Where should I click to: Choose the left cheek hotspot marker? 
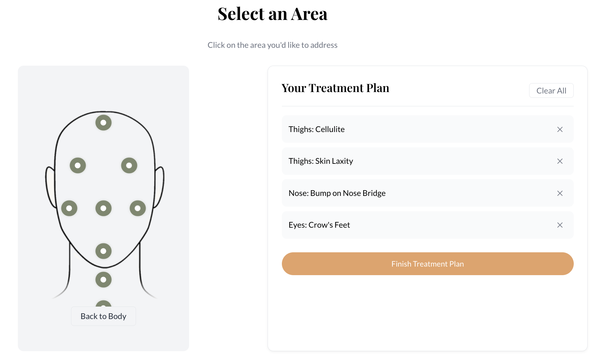click(69, 208)
